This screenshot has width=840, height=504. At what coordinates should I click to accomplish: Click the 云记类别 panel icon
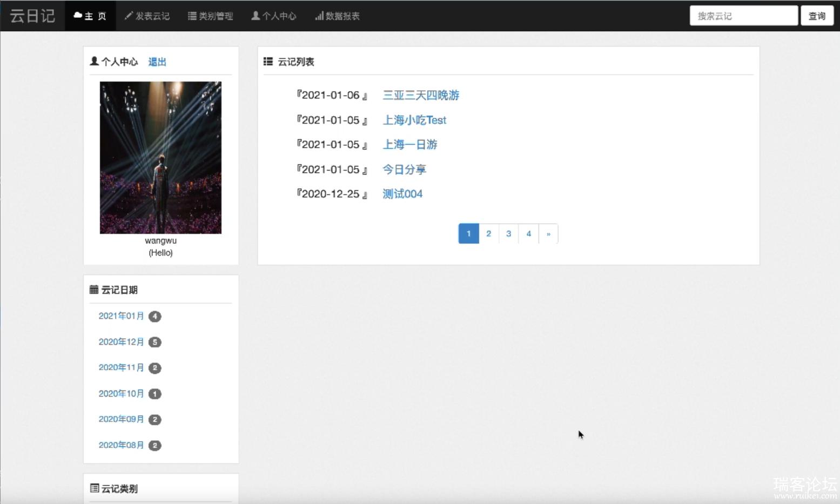coord(95,488)
